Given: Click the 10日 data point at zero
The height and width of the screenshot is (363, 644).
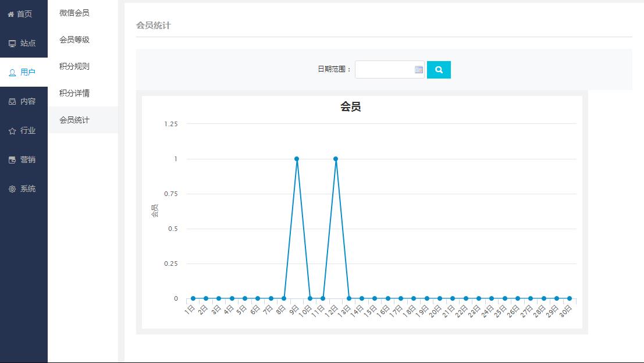Looking at the screenshot, I should (309, 298).
